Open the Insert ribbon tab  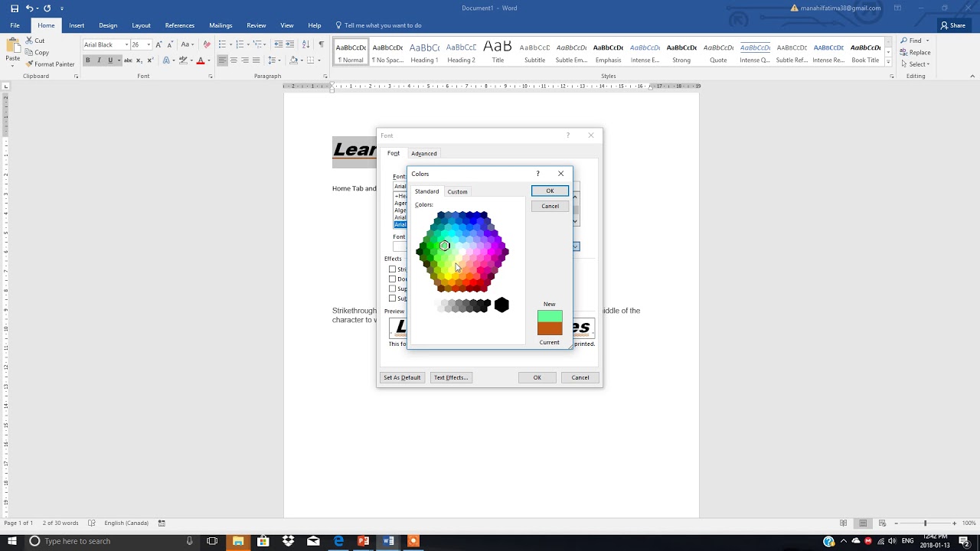pyautogui.click(x=77, y=25)
